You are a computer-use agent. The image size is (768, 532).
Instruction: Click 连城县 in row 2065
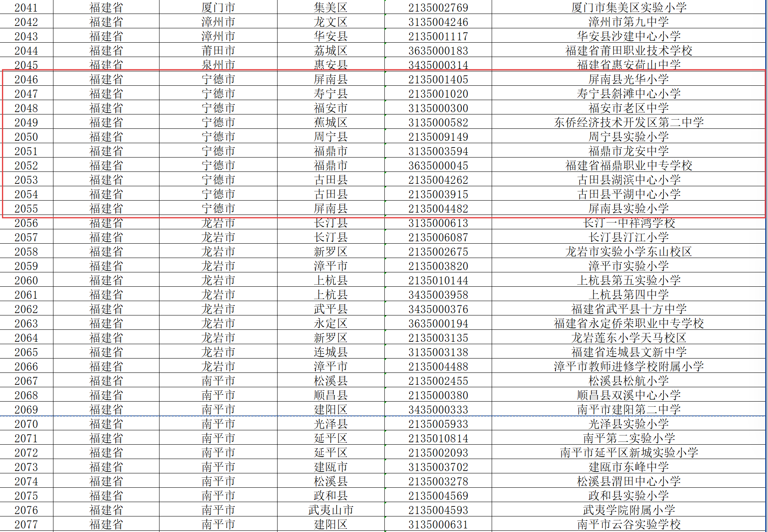coord(331,352)
